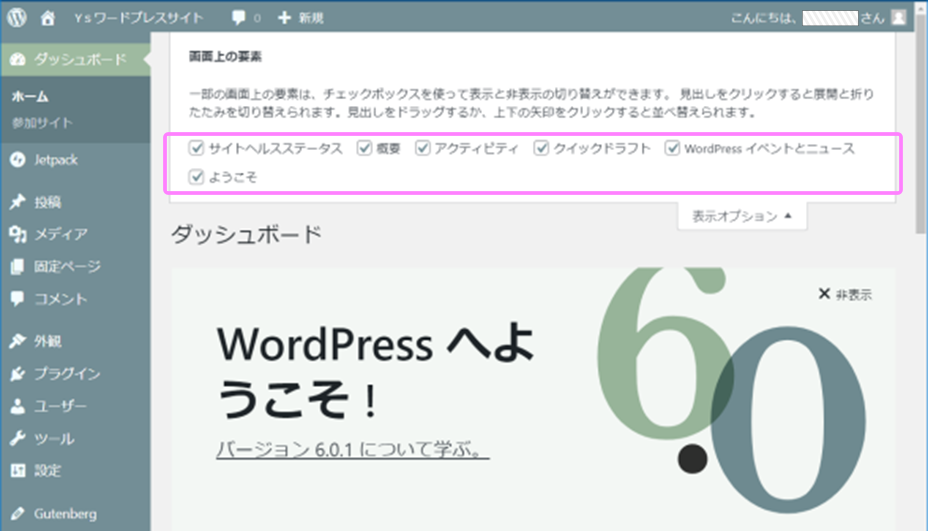The height and width of the screenshot is (531, 928).
Task: Click the 外観 paintbrush icon
Action: click(x=18, y=340)
